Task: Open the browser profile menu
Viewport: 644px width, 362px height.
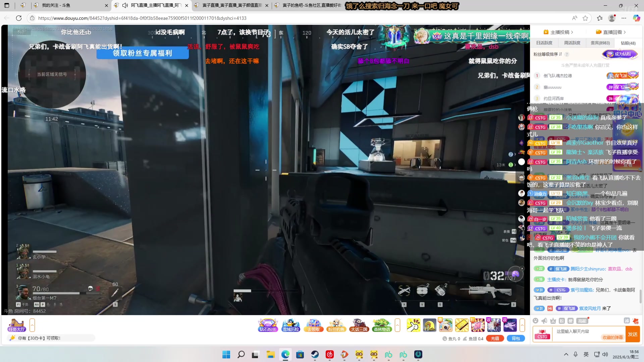Action: (612, 18)
